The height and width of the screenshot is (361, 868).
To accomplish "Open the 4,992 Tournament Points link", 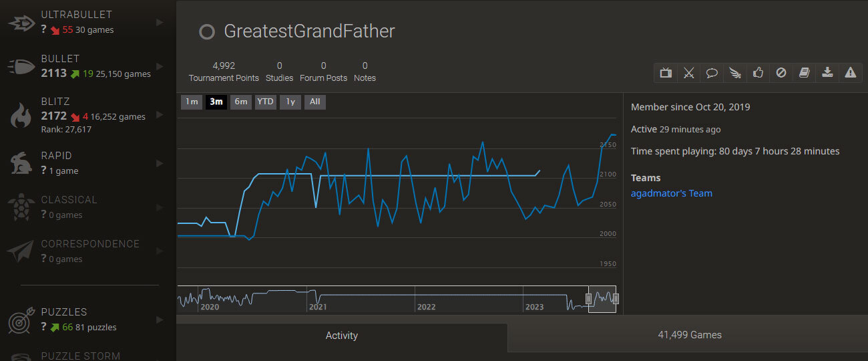I will point(224,72).
